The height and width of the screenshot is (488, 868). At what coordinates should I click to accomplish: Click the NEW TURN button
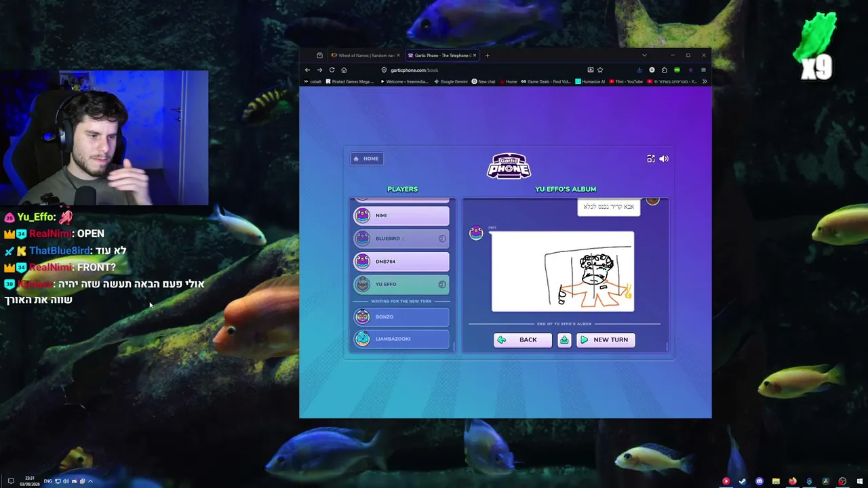click(x=606, y=340)
